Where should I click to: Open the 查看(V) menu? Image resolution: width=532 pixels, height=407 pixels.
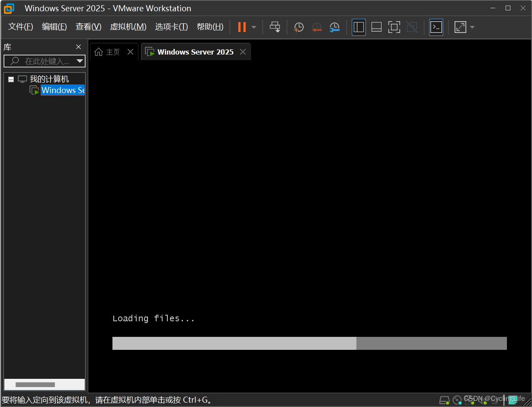[x=88, y=27]
